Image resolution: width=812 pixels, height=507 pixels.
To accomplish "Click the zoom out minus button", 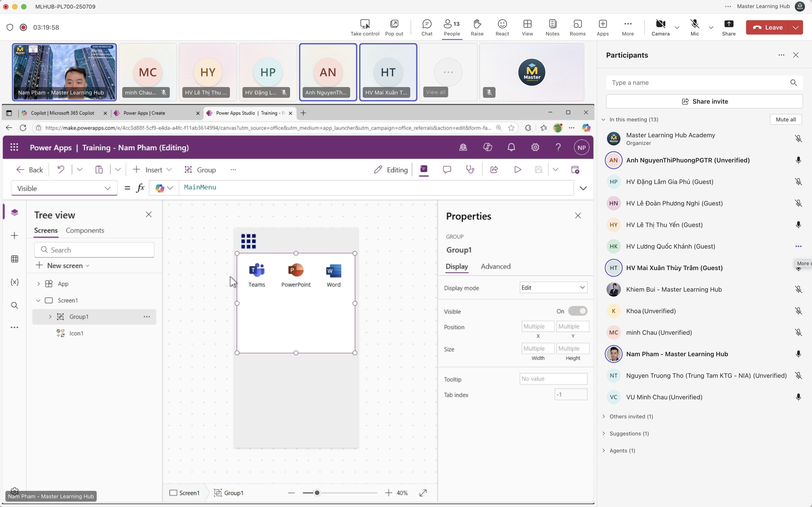I will (291, 493).
